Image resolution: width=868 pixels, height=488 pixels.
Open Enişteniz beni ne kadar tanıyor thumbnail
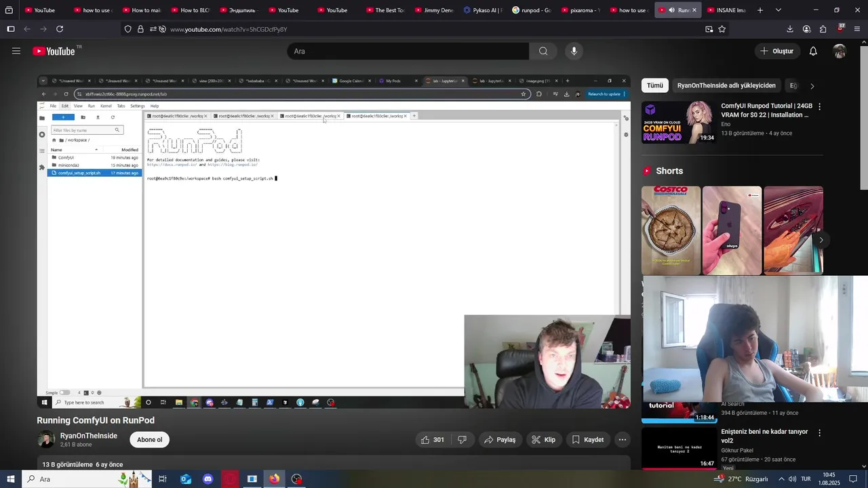pyautogui.click(x=678, y=448)
